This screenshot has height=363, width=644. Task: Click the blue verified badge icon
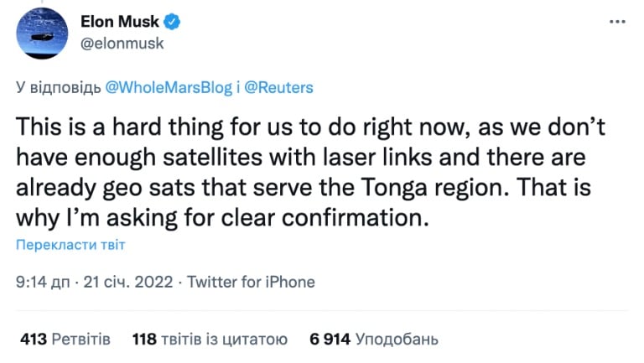(x=172, y=22)
